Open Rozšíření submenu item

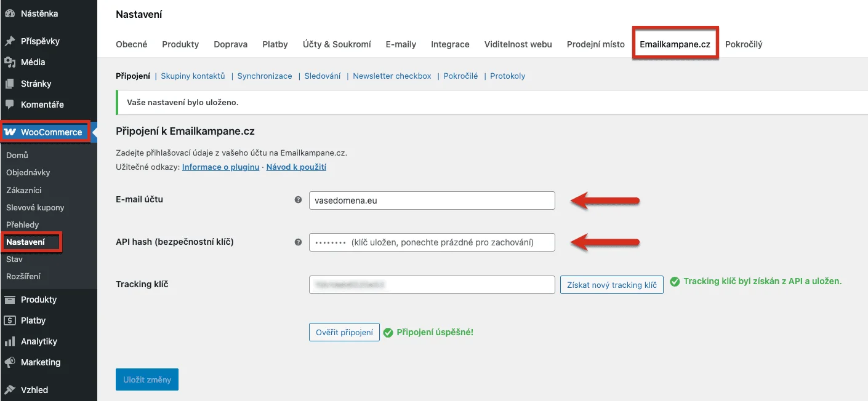click(x=23, y=277)
